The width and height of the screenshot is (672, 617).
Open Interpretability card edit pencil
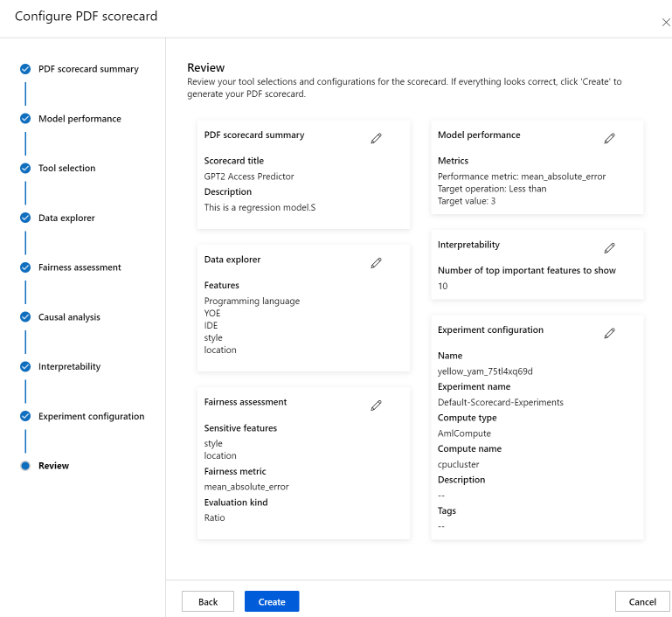pos(610,248)
